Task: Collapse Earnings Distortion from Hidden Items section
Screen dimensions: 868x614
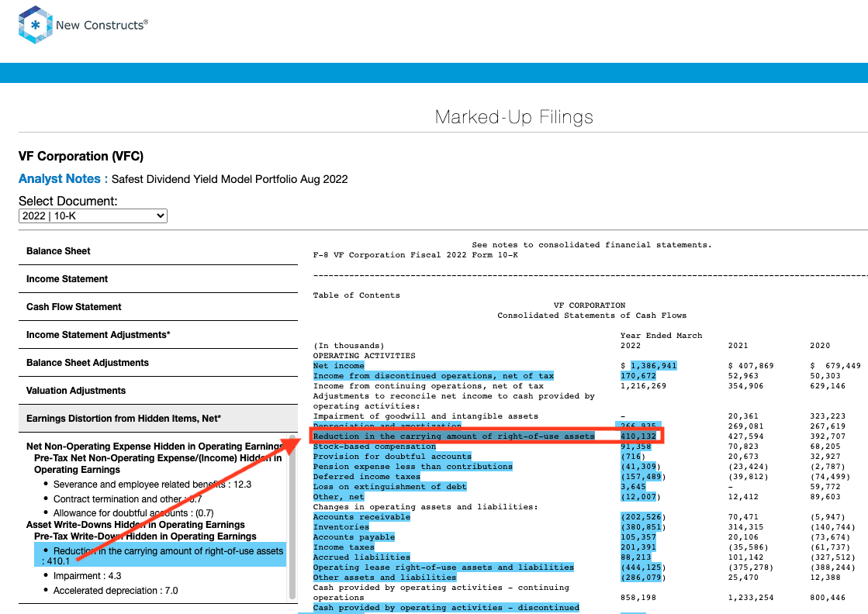Action: point(157,418)
